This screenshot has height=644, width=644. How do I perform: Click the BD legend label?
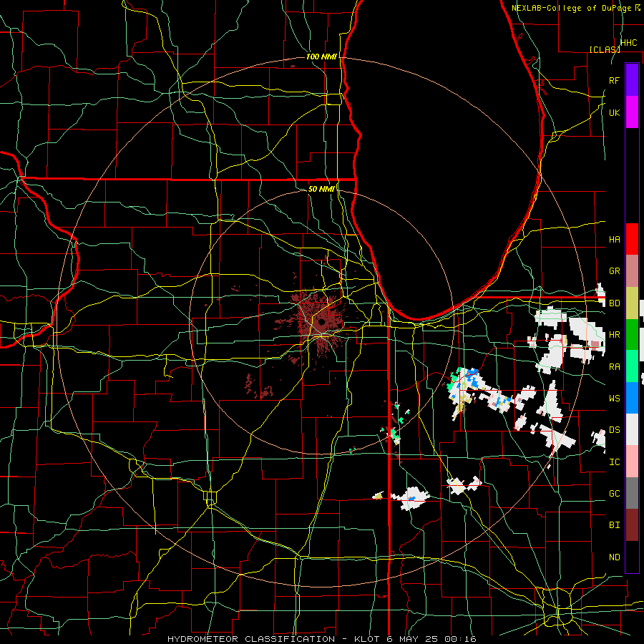click(x=614, y=303)
